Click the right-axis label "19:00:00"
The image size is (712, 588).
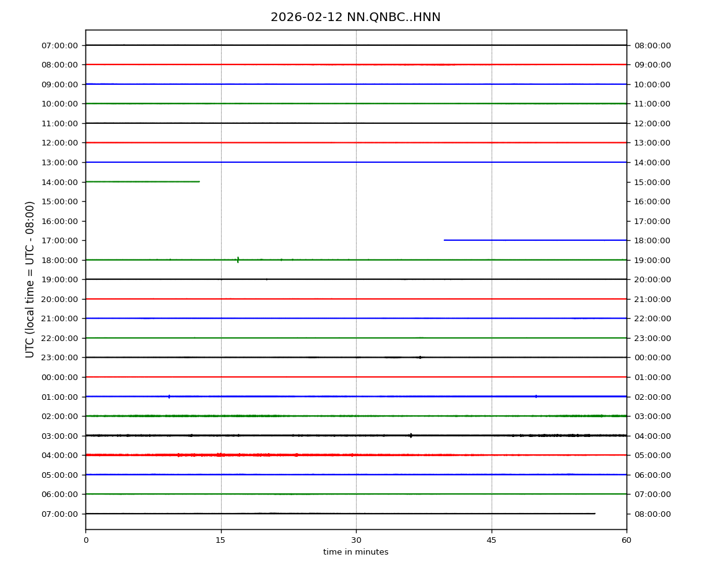[652, 260]
